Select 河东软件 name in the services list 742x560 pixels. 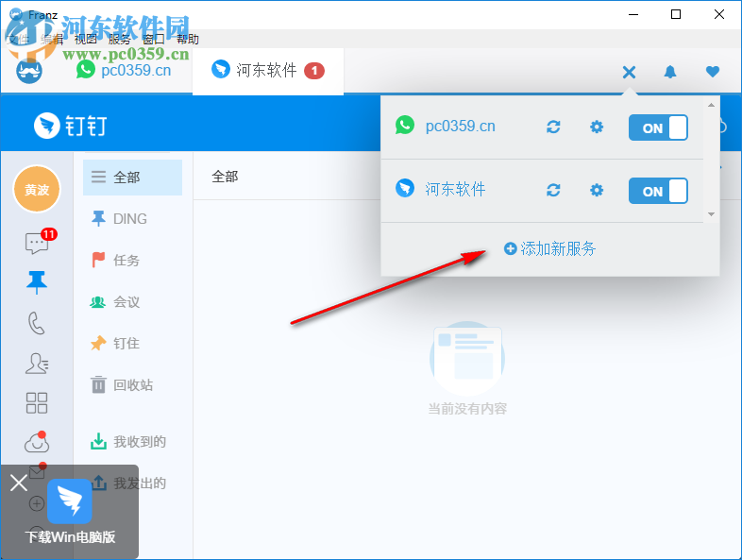[x=455, y=190]
